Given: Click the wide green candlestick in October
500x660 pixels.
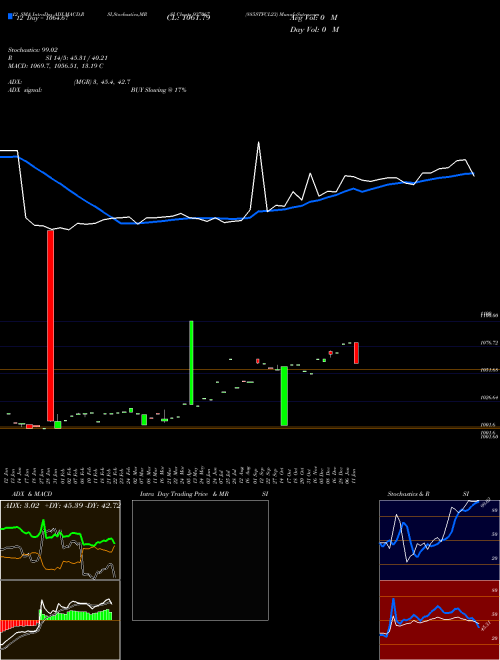Looking at the screenshot, I should tap(284, 396).
